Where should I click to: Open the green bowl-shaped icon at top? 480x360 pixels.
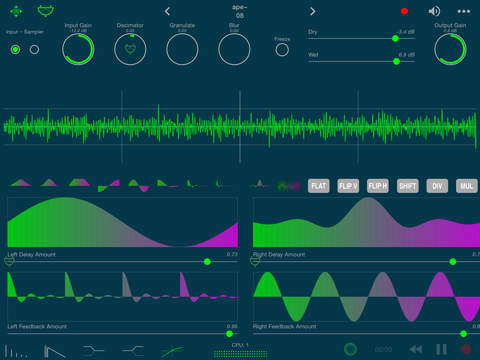tap(46, 11)
